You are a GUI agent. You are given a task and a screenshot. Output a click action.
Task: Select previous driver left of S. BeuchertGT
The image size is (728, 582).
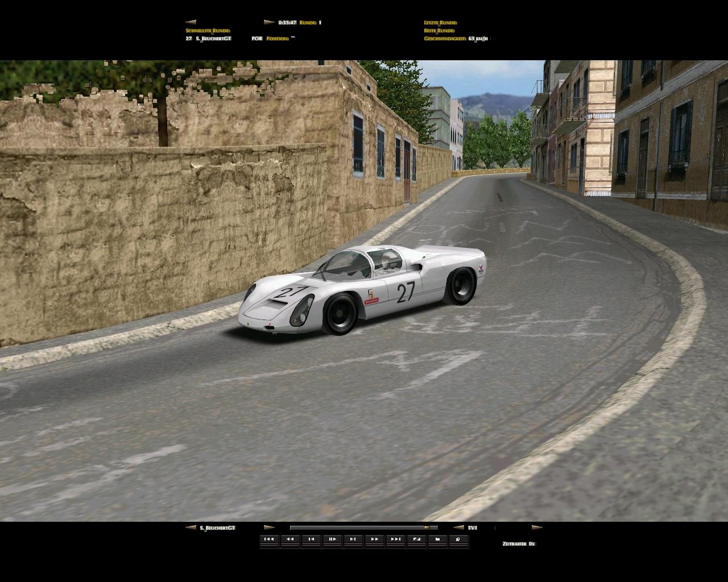click(x=191, y=527)
